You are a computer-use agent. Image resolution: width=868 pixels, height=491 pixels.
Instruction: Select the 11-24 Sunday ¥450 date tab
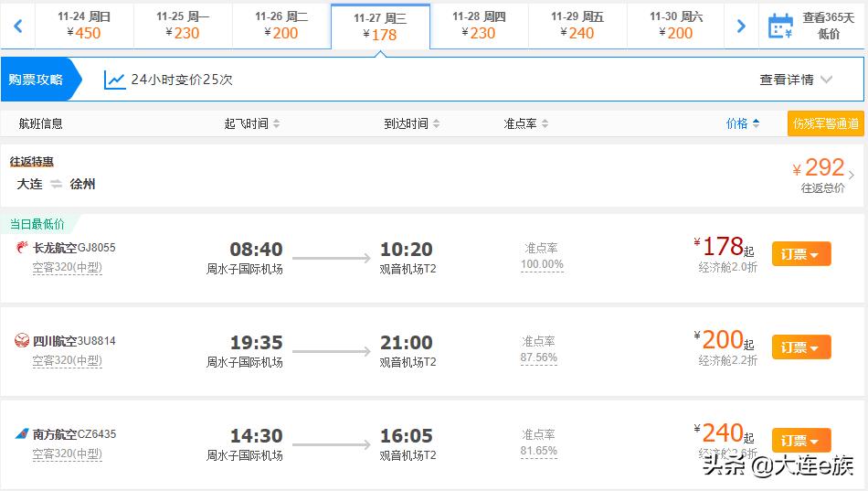pyautogui.click(x=84, y=26)
